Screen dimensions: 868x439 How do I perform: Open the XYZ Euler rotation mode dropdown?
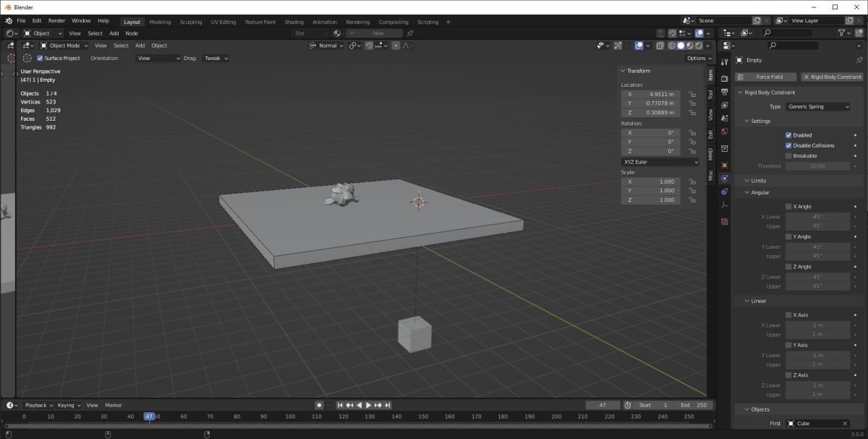pos(661,162)
